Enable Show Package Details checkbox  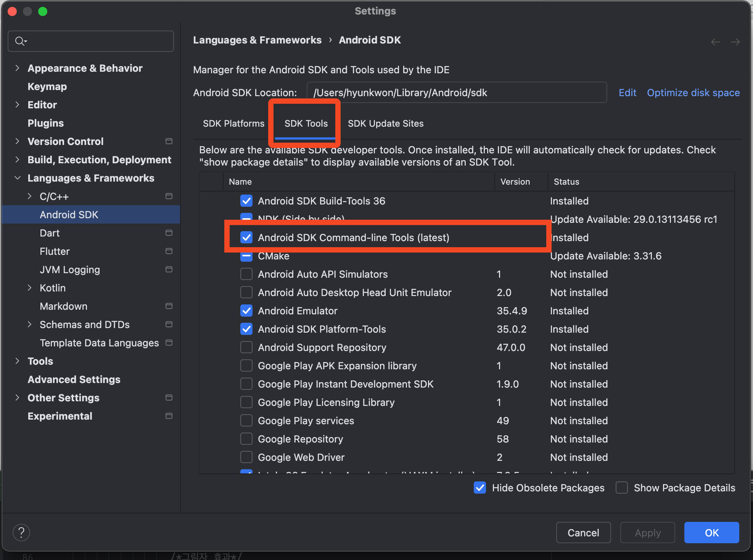622,488
